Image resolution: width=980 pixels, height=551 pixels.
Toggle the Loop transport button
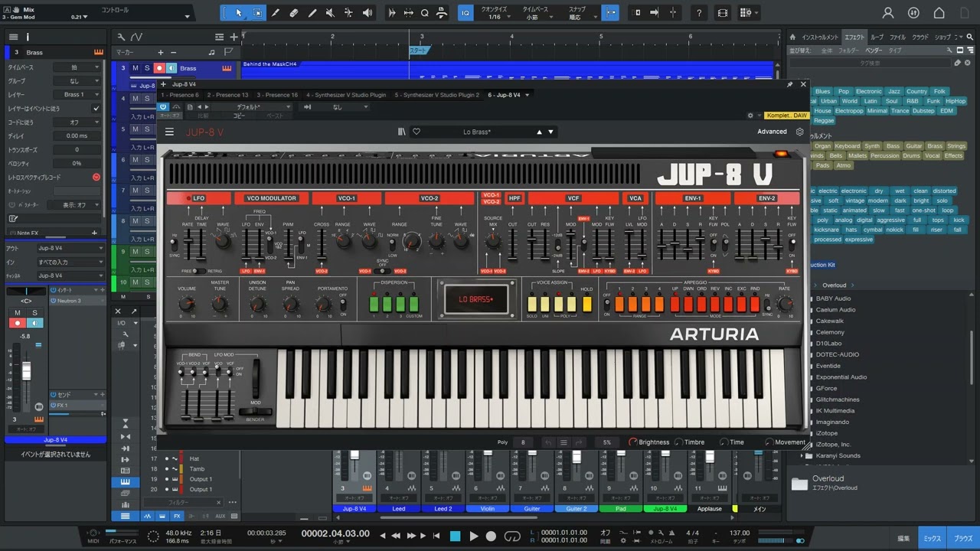(x=512, y=536)
